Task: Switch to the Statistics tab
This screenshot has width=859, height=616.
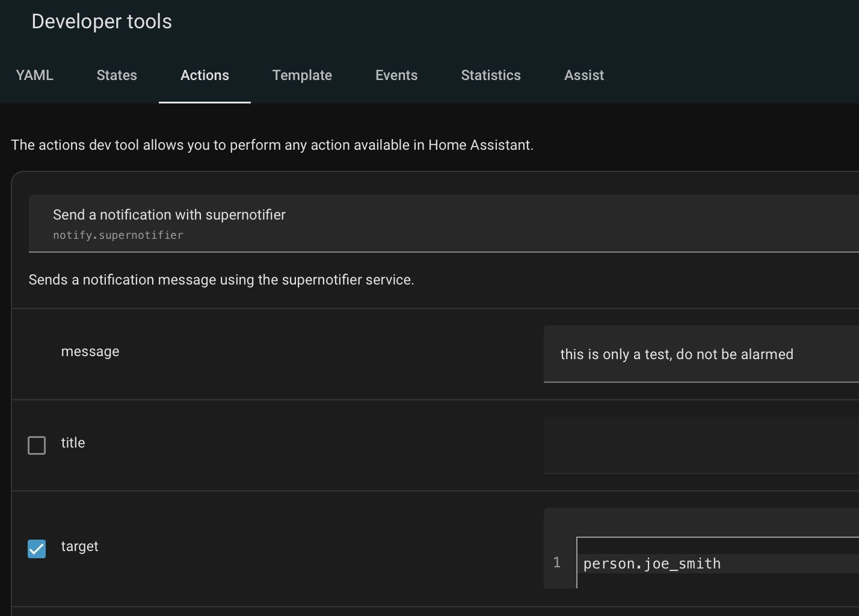Action: pyautogui.click(x=491, y=75)
